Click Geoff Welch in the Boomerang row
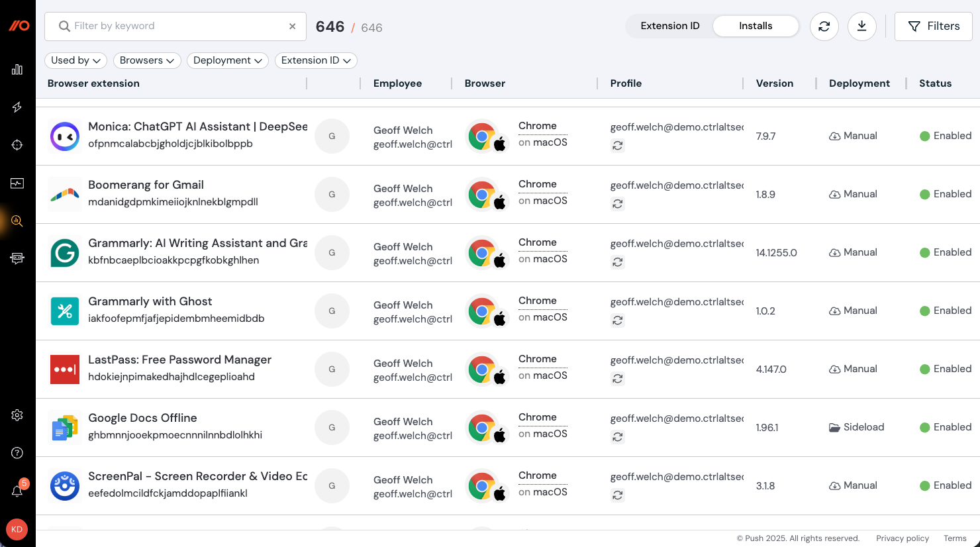980x547 pixels. (x=403, y=189)
